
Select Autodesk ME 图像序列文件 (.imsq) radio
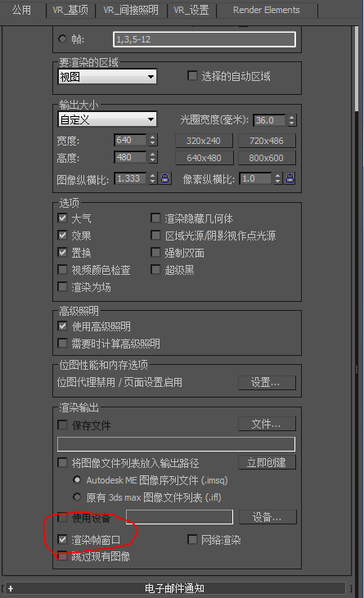coord(78,479)
